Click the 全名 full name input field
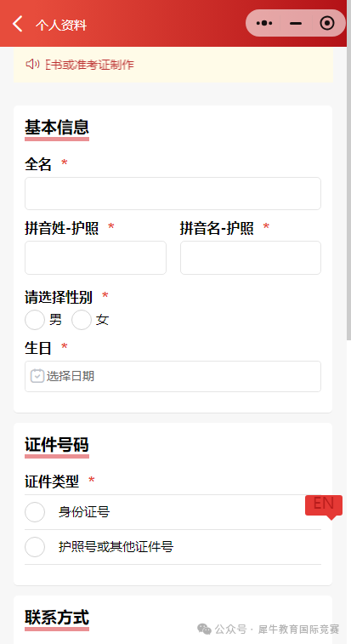Screen dimensions: 351x644 (x=173, y=193)
